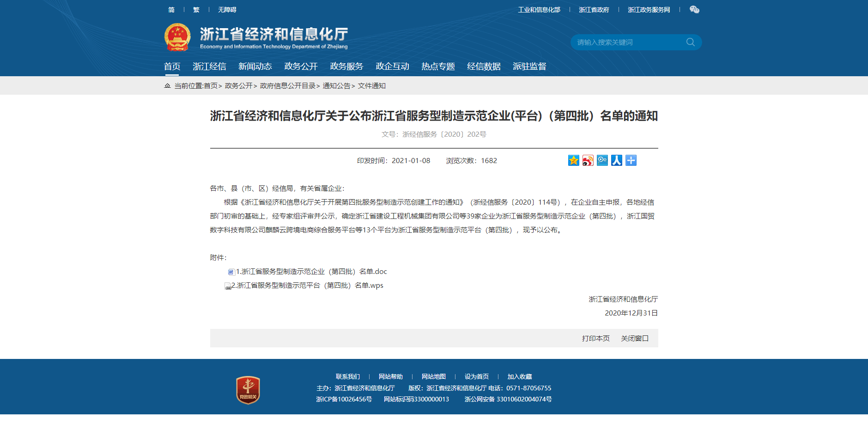Click the wps file icon beside attachment 2
This screenshot has height=437, width=868.
pos(227,286)
